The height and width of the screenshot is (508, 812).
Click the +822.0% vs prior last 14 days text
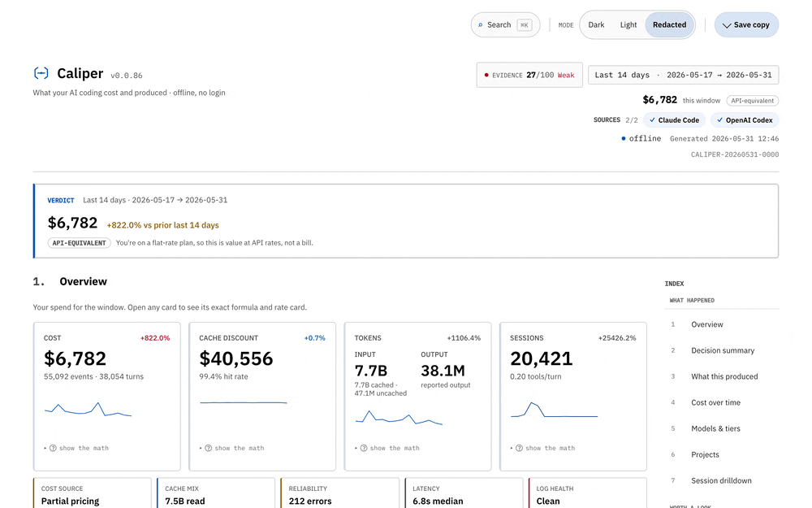[162, 225]
